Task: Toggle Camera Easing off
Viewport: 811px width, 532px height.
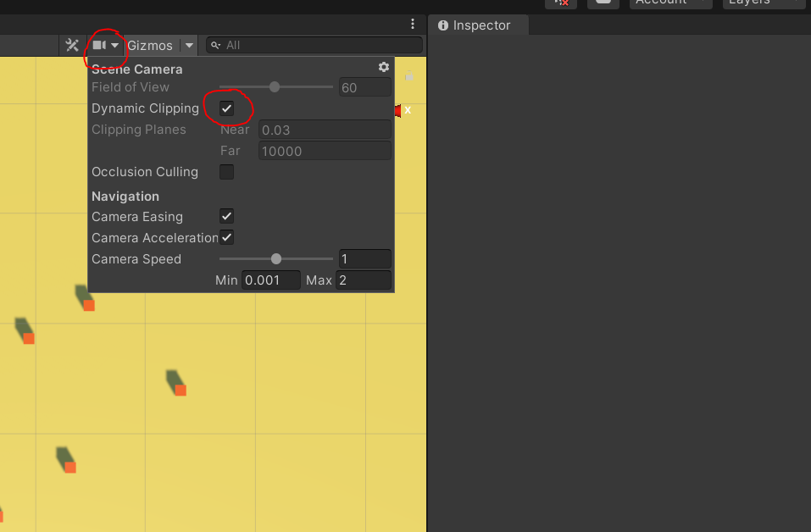Action: tap(226, 216)
